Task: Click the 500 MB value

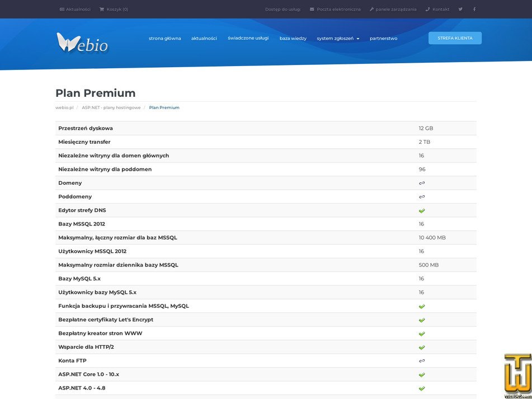Action: [x=429, y=265]
